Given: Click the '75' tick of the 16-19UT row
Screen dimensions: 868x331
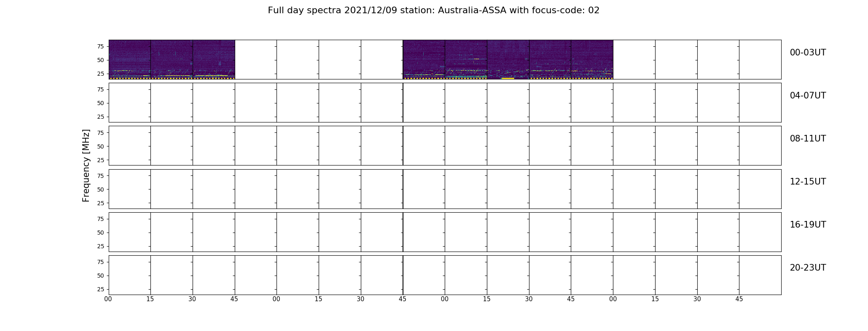Looking at the screenshot, I should coord(100,219).
